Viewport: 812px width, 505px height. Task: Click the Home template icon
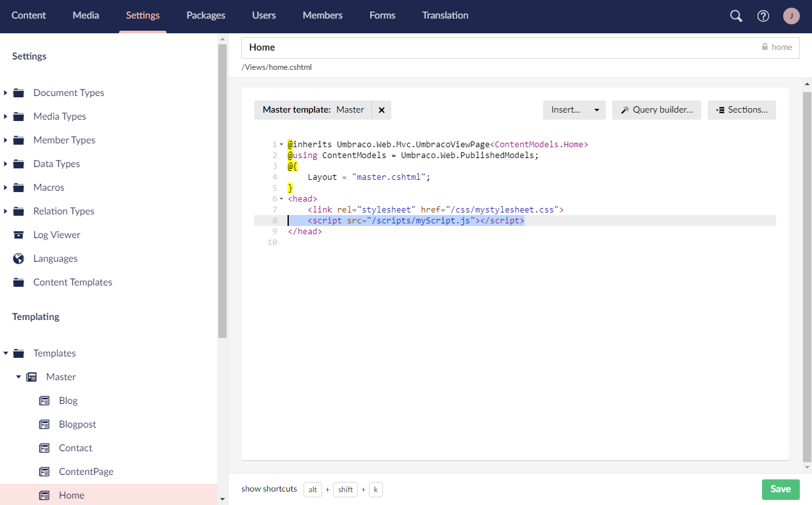[44, 495]
